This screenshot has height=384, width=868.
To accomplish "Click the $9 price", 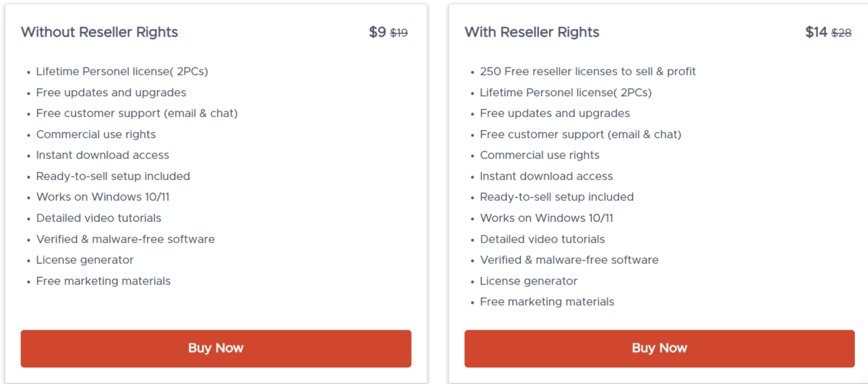I will 377,33.
